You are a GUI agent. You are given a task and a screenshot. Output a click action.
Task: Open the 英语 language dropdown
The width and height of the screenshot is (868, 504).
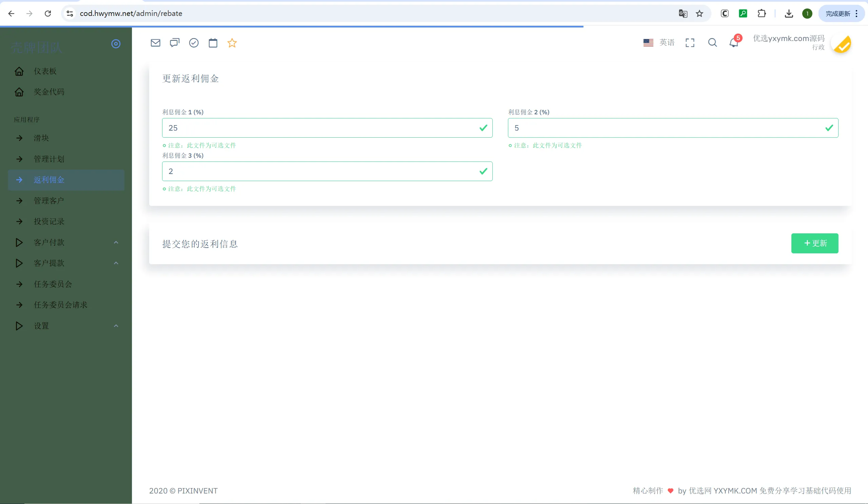point(659,42)
